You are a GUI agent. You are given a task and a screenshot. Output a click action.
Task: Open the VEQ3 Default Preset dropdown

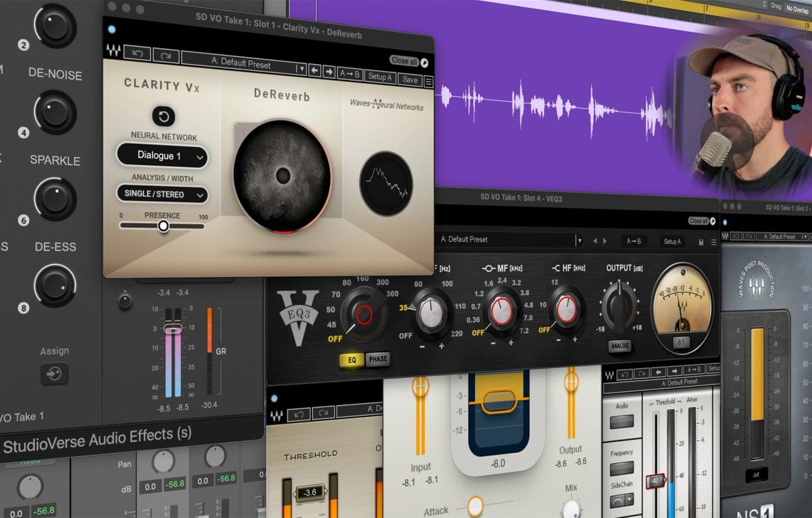[x=579, y=240]
